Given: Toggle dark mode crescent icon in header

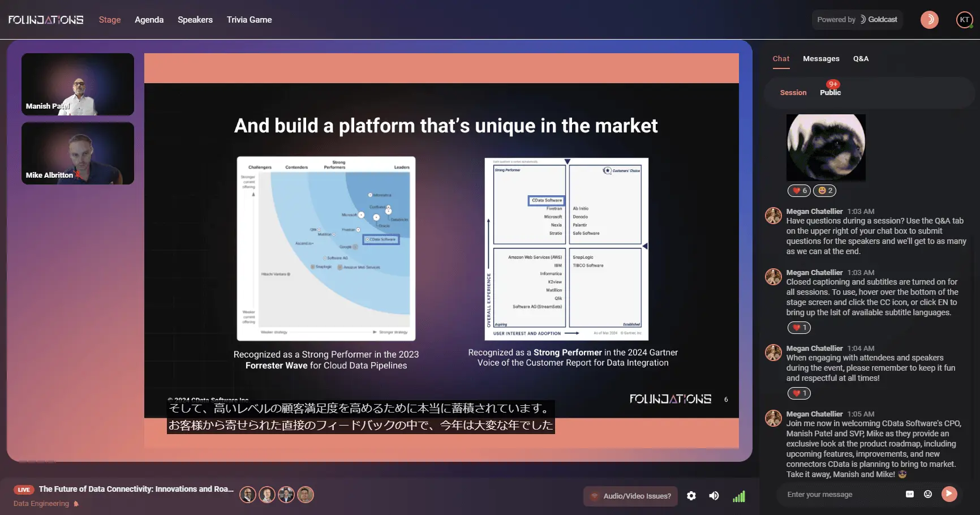Looking at the screenshot, I should point(929,20).
